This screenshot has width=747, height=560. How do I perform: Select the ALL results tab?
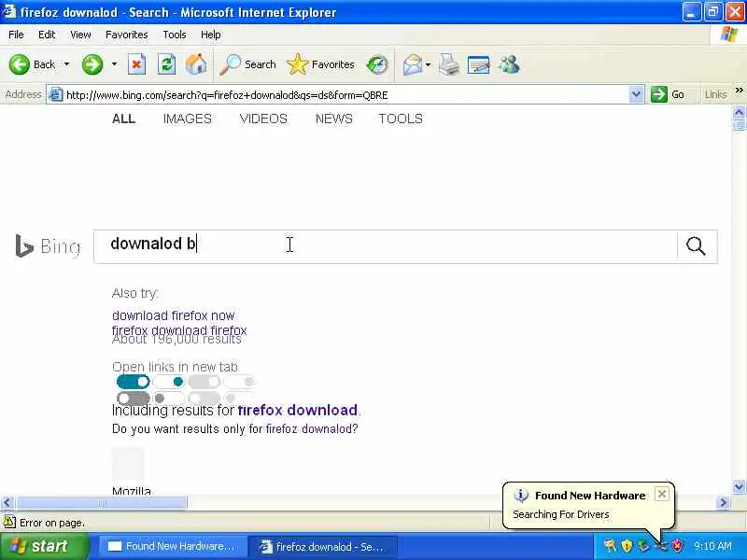click(124, 119)
